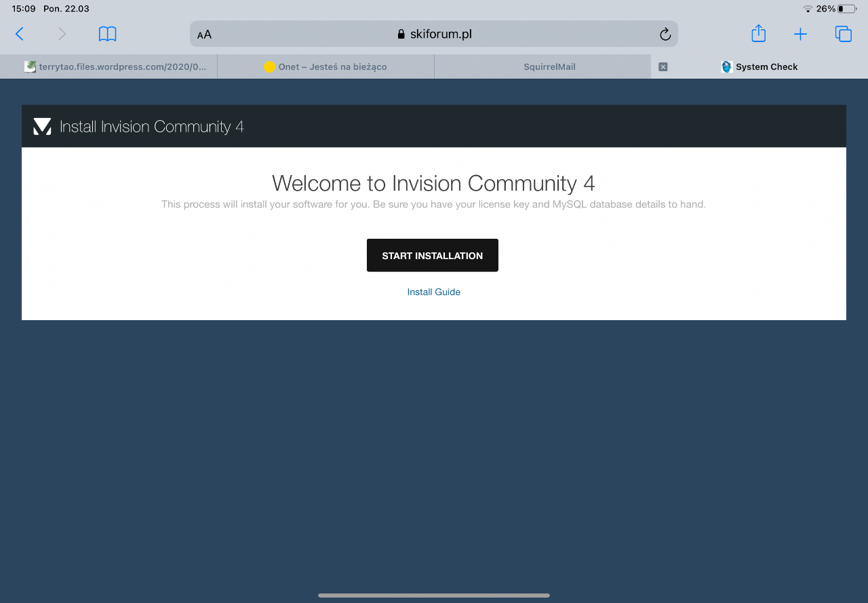Click the 'Welcome to Invision Community 4' heading

tap(433, 183)
